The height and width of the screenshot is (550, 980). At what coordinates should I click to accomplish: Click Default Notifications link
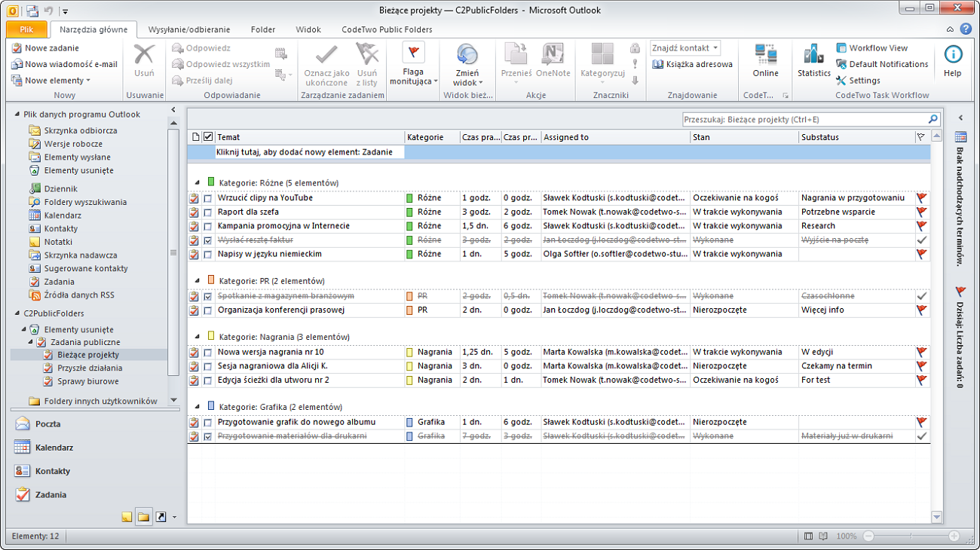[x=882, y=64]
